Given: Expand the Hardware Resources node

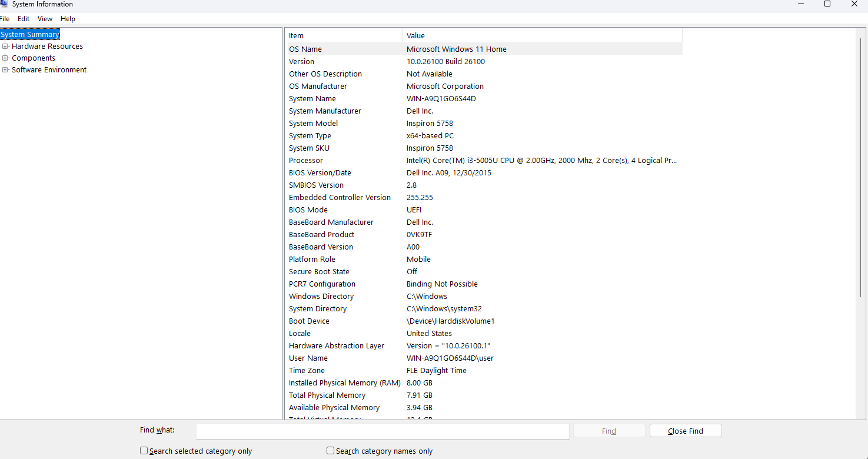Looking at the screenshot, I should click(5, 46).
